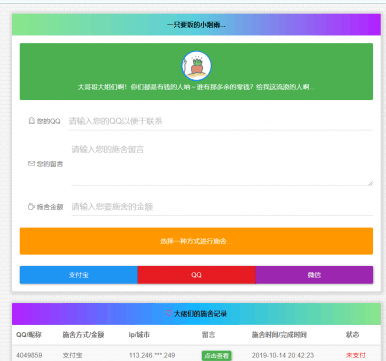Click the QQ/昵称 column header
This screenshot has width=386, height=361.
pos(29,335)
